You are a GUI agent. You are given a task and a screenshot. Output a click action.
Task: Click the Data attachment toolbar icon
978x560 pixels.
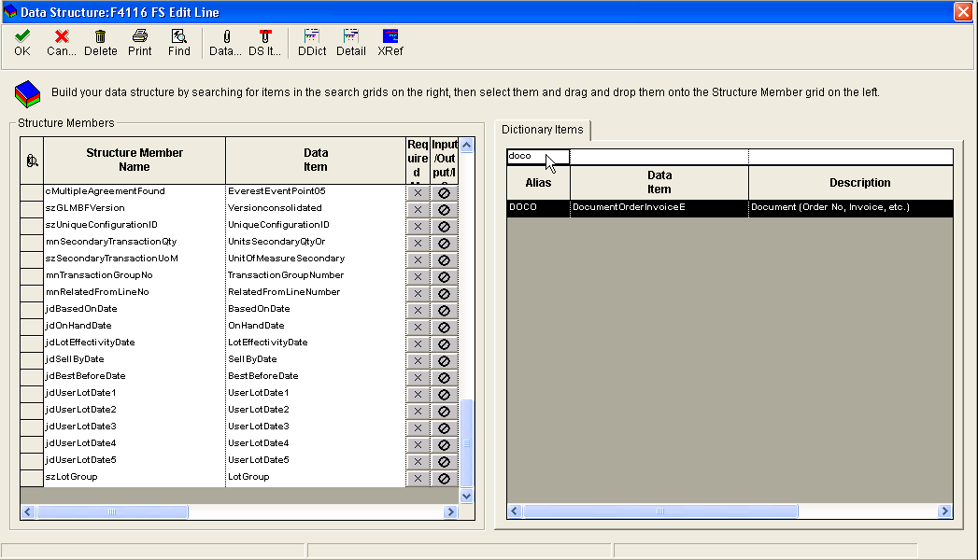click(x=225, y=42)
